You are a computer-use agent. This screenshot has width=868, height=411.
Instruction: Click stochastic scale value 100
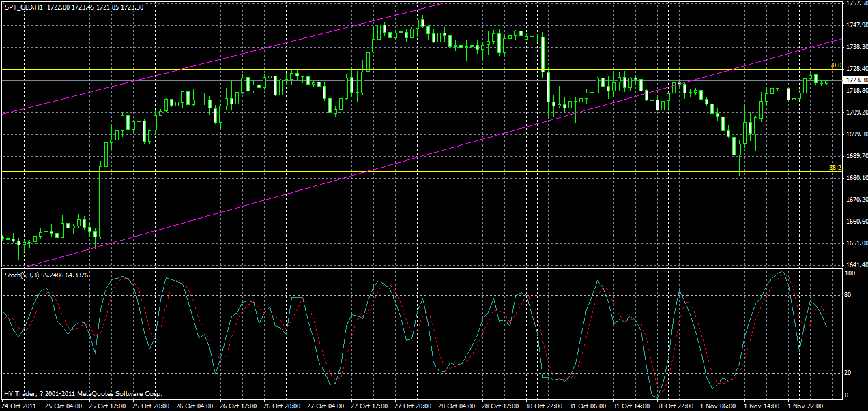[x=850, y=273]
